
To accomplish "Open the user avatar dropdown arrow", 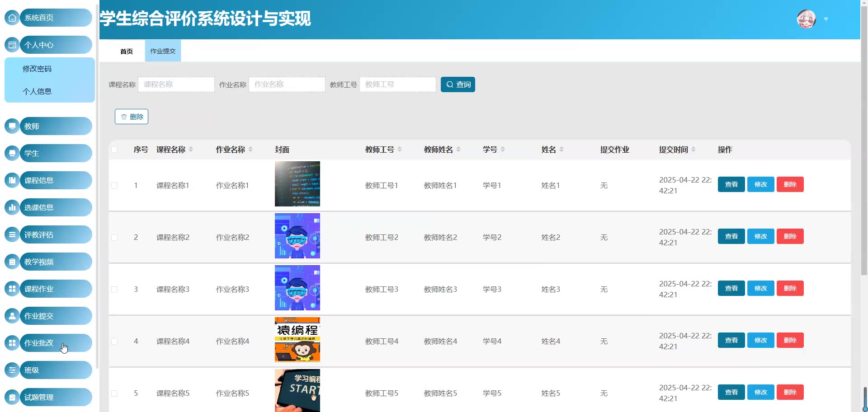I will [x=826, y=19].
